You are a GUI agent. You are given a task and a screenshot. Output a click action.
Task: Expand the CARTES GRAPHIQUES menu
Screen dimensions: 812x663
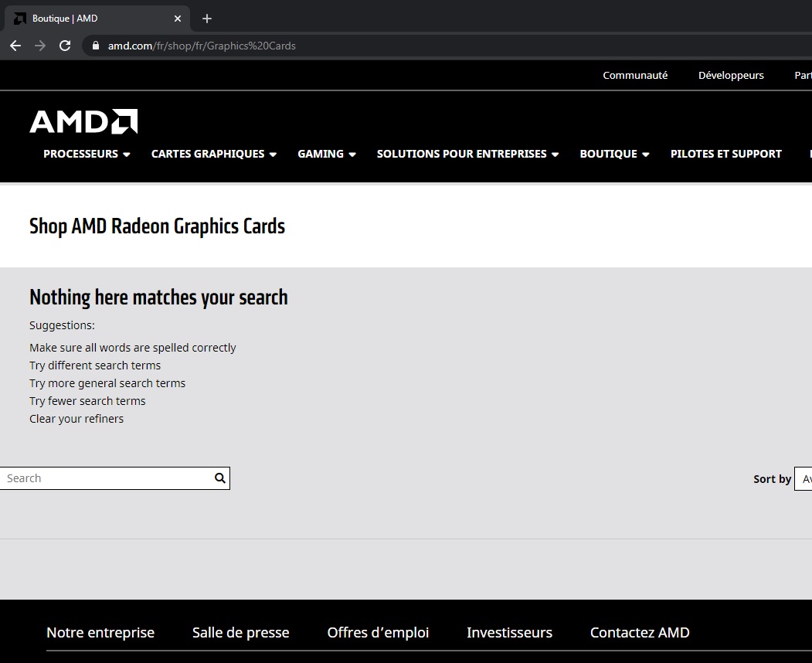pyautogui.click(x=214, y=154)
